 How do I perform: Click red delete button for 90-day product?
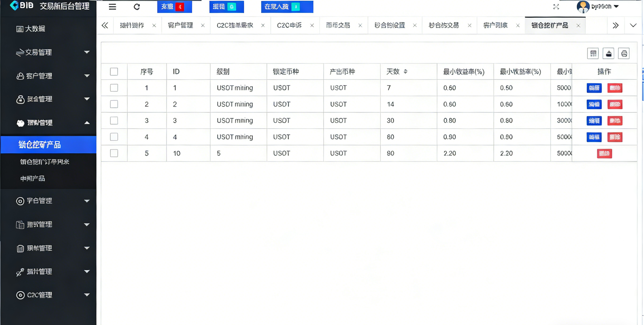click(x=604, y=153)
